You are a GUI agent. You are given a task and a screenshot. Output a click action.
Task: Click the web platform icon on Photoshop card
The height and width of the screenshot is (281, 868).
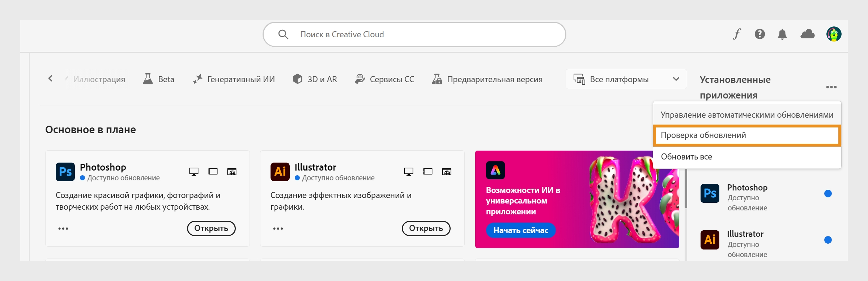(232, 172)
